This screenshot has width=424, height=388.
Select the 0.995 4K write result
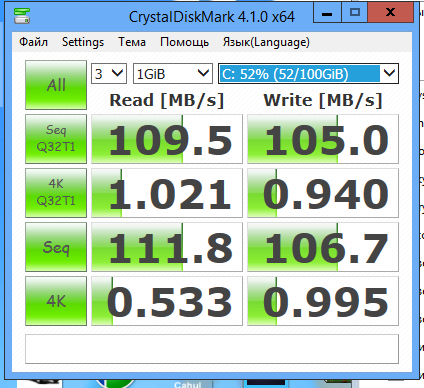323,301
